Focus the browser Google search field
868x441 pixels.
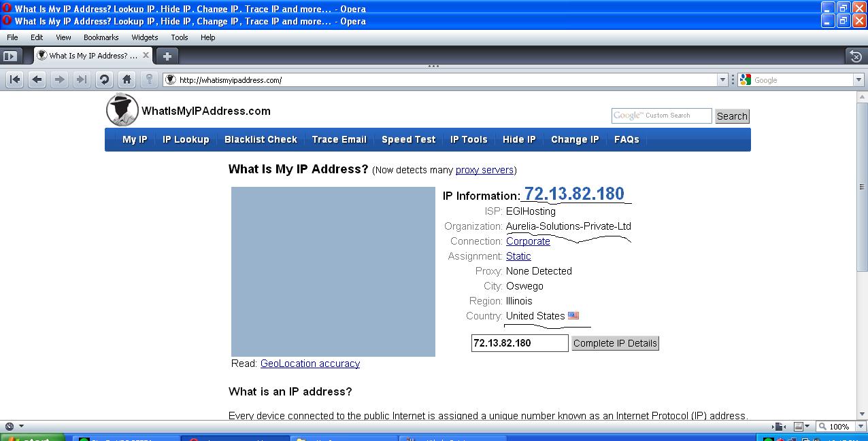click(800, 80)
